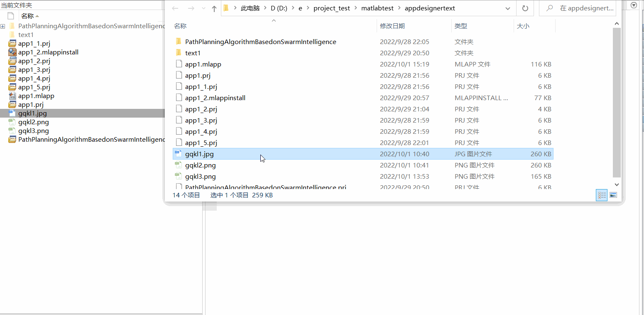Image resolution: width=644 pixels, height=315 pixels.
Task: Select app1_2.mlappinstall icon in MATLAB panel
Action: click(12, 52)
